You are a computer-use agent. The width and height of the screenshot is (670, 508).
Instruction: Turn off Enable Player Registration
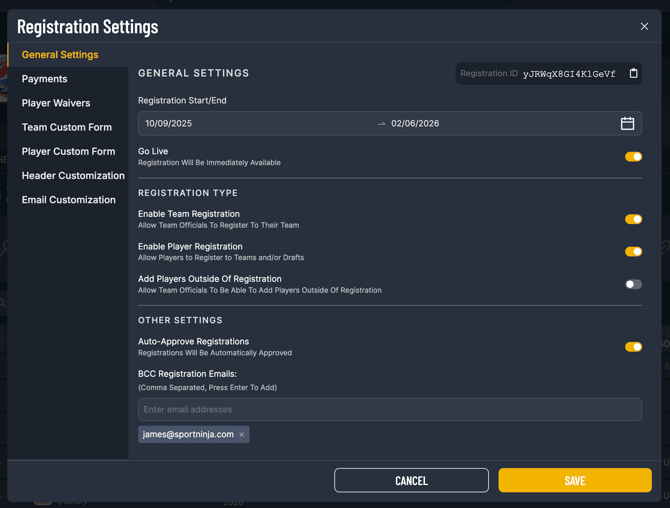pyautogui.click(x=633, y=252)
